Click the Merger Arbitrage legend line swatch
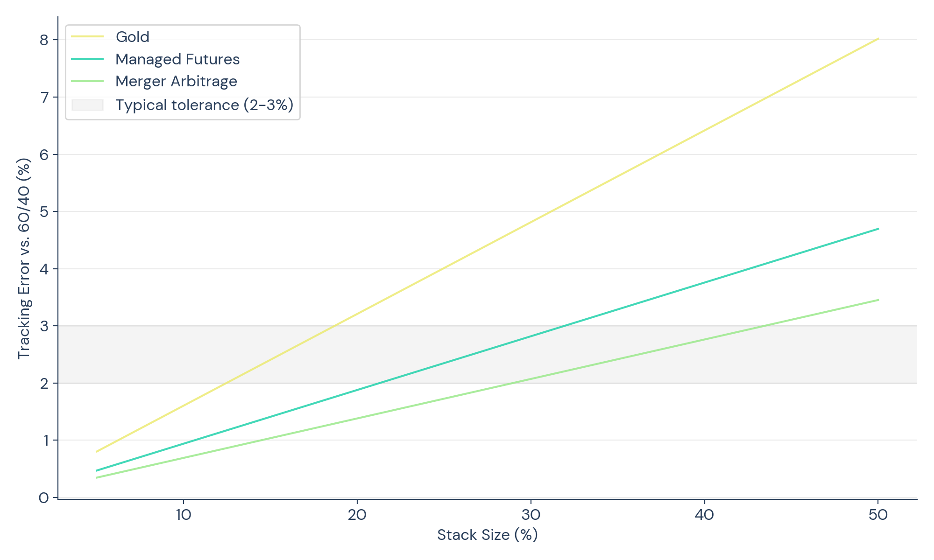Viewport: 934px width, 560px height. tap(87, 81)
